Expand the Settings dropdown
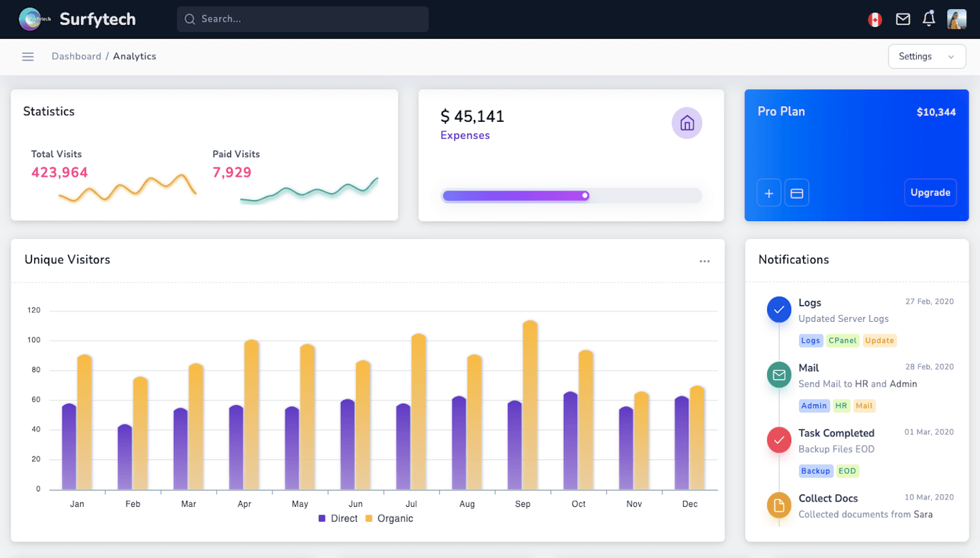980x558 pixels. pyautogui.click(x=927, y=56)
